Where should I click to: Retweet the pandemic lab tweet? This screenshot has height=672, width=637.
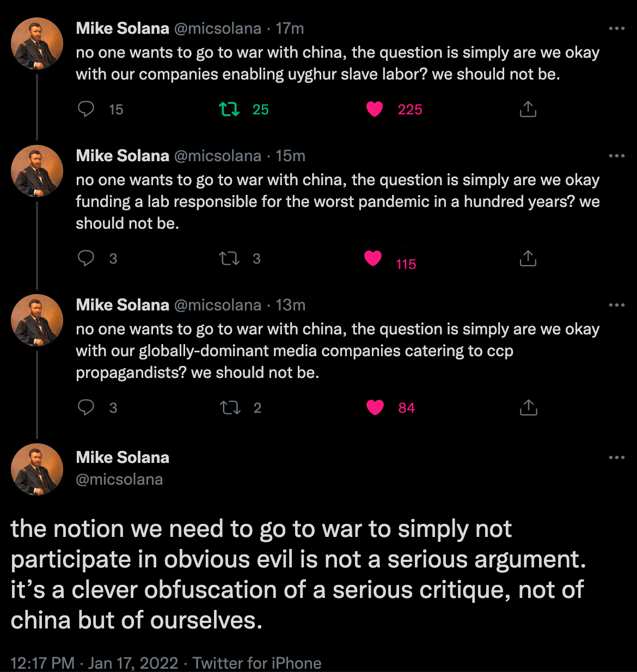(229, 258)
